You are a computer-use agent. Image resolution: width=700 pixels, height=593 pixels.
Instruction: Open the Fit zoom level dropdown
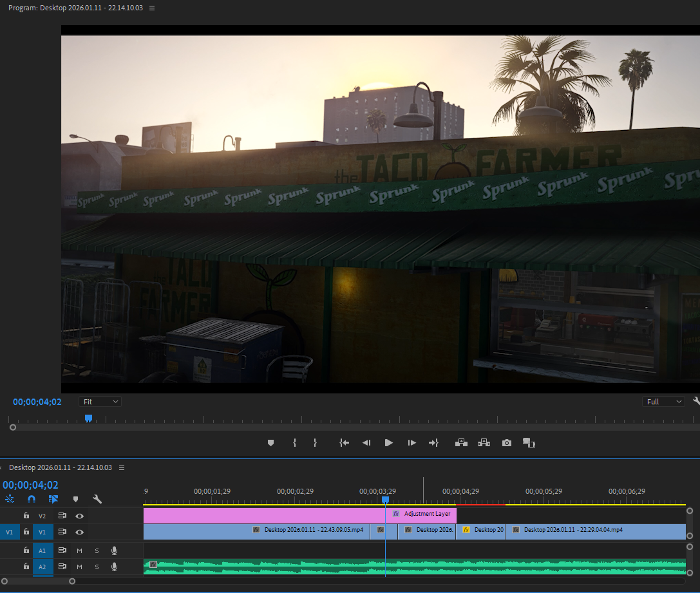pos(100,402)
